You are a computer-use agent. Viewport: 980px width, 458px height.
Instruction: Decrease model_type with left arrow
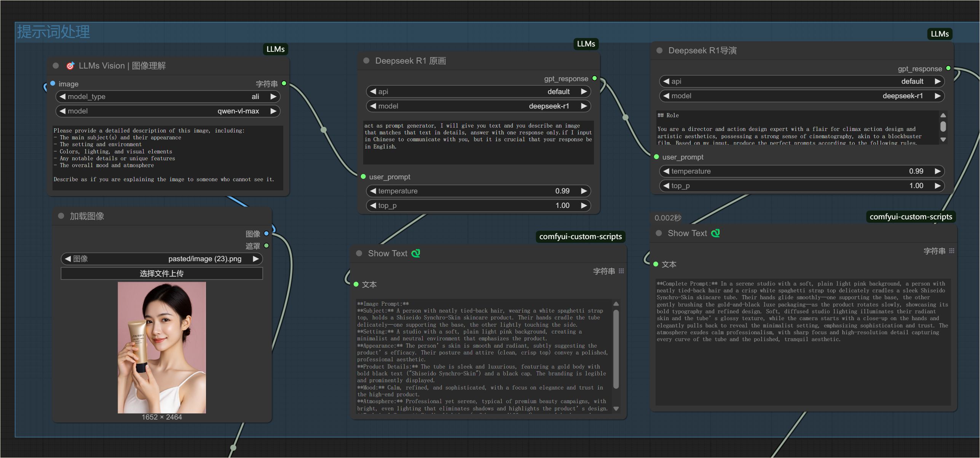click(62, 96)
